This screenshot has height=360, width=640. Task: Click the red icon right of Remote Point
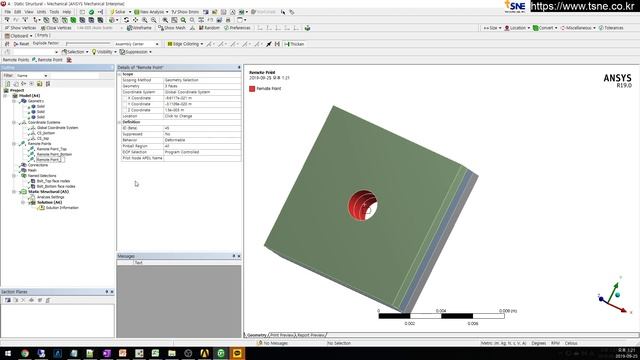[69, 60]
